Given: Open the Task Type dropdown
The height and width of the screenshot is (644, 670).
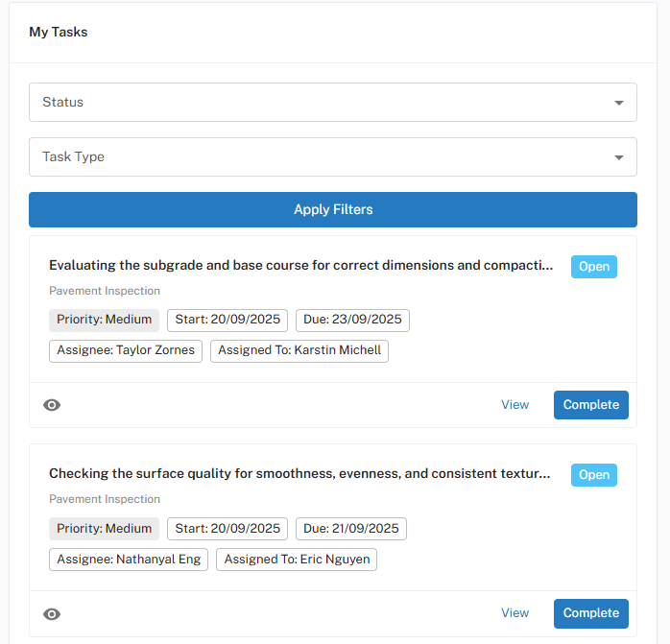Looking at the screenshot, I should tap(332, 157).
